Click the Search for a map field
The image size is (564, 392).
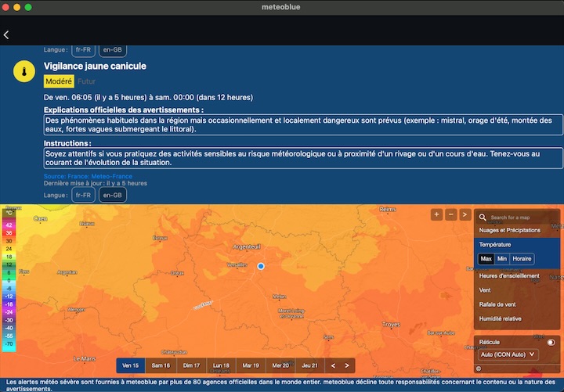click(x=521, y=217)
